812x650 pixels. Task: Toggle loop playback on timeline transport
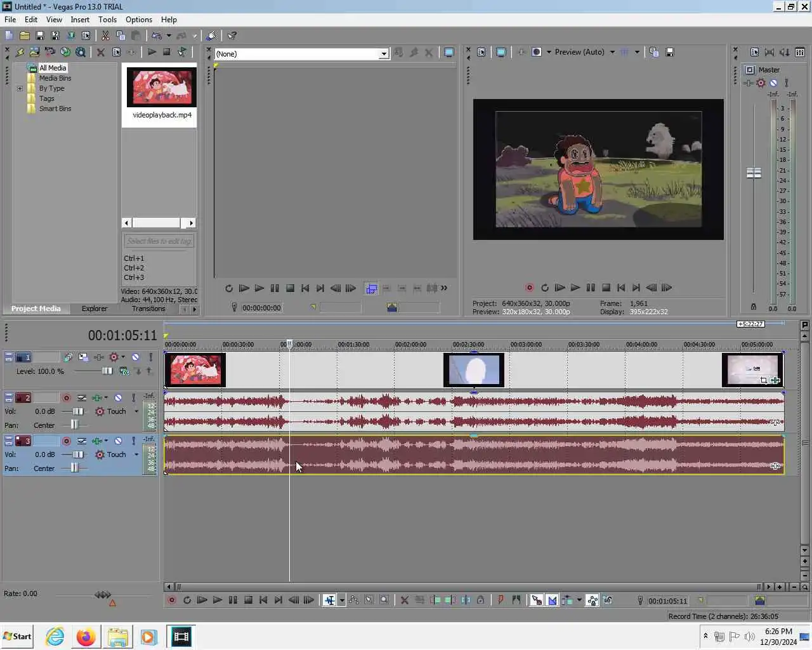187,600
